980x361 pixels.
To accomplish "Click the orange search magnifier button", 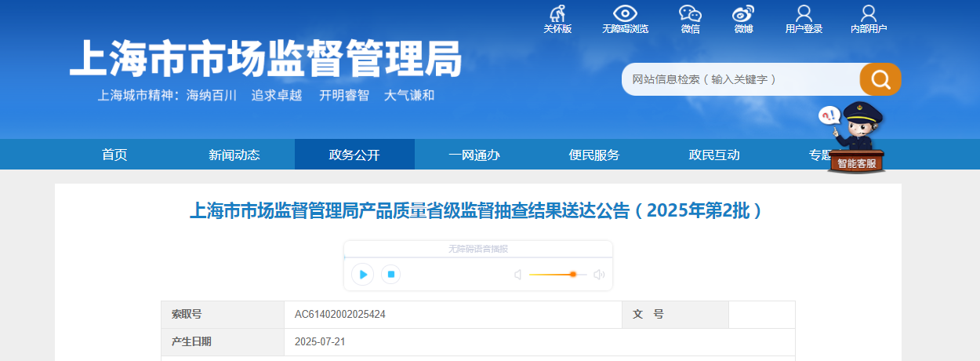I will (x=880, y=79).
